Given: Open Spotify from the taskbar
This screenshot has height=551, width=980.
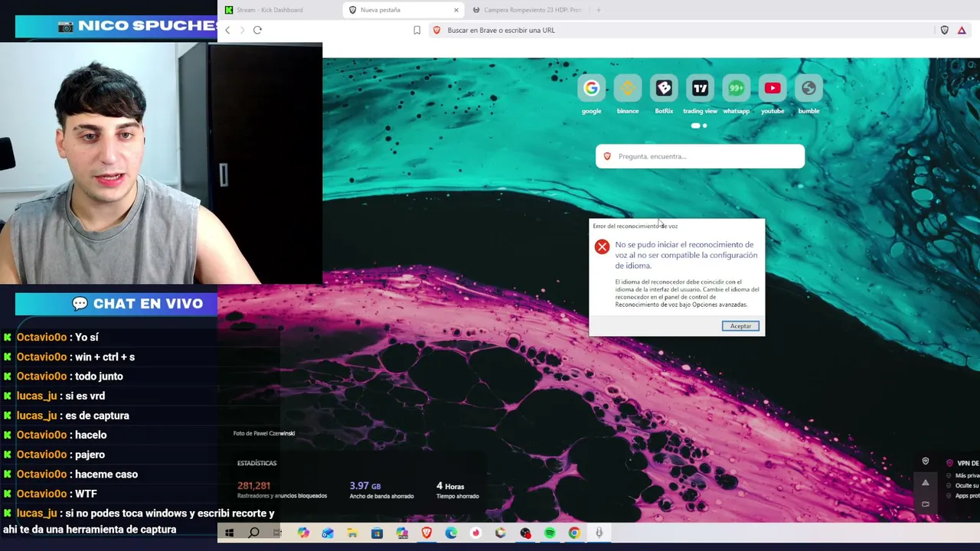Looking at the screenshot, I should click(x=550, y=533).
